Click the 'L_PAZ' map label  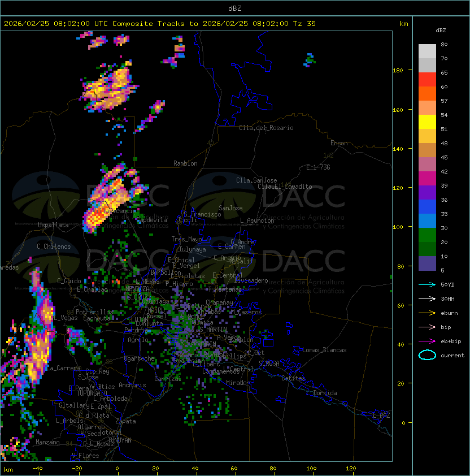381,416
